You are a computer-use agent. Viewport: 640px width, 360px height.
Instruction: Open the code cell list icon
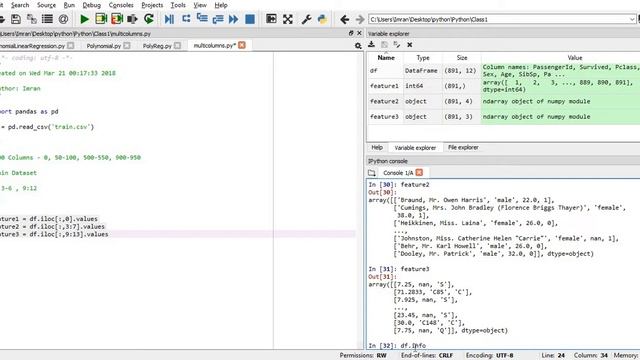click(x=47, y=19)
